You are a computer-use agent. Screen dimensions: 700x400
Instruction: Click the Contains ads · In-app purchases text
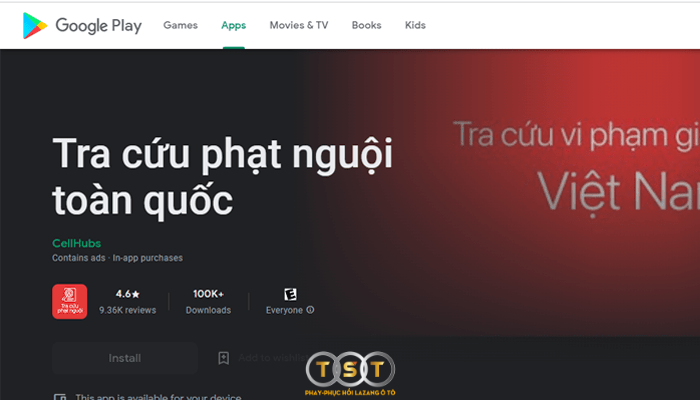click(x=117, y=258)
